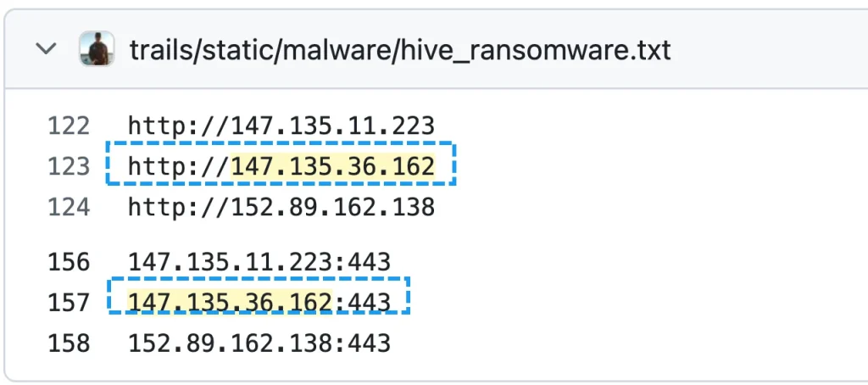Click the http://147.135.11.223 code line

click(x=281, y=127)
